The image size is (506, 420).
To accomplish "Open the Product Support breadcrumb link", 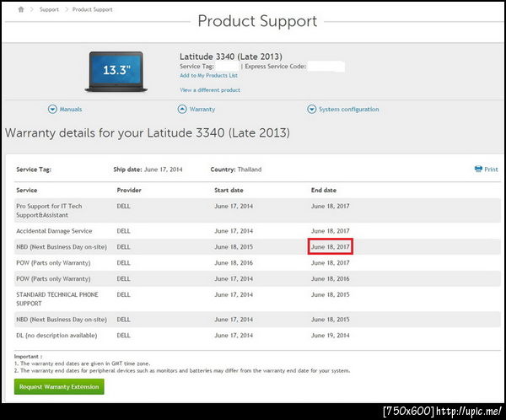I will point(92,9).
